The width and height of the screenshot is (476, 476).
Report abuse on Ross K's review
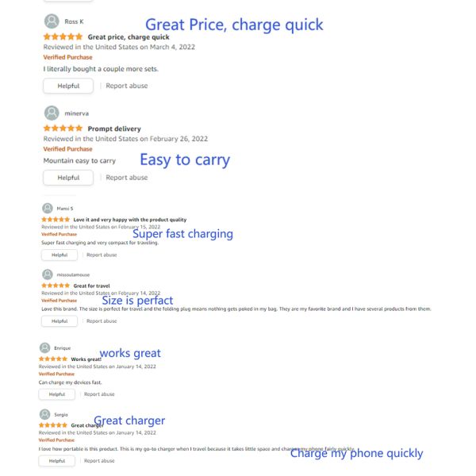[127, 86]
